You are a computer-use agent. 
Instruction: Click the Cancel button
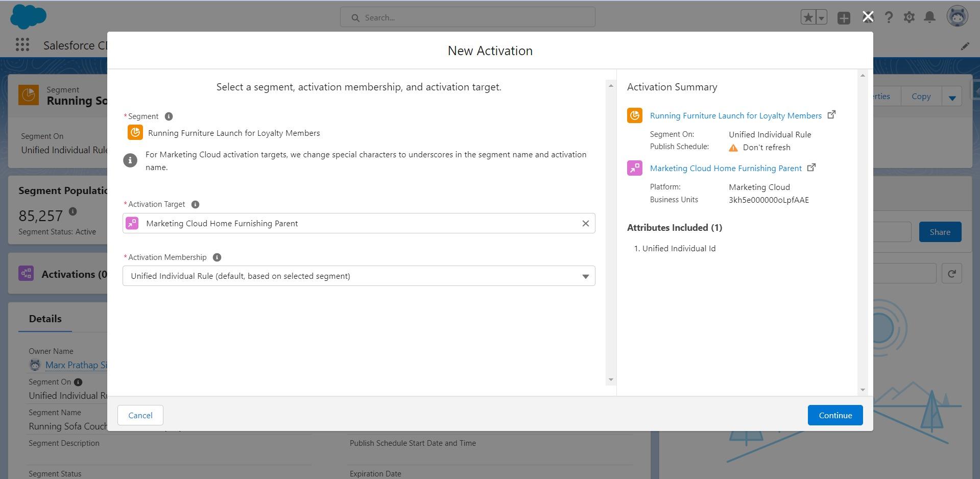pos(140,415)
